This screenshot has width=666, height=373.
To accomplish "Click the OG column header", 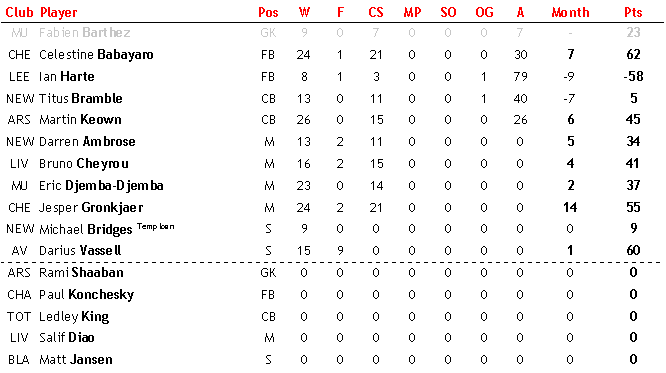I will coord(484,12).
